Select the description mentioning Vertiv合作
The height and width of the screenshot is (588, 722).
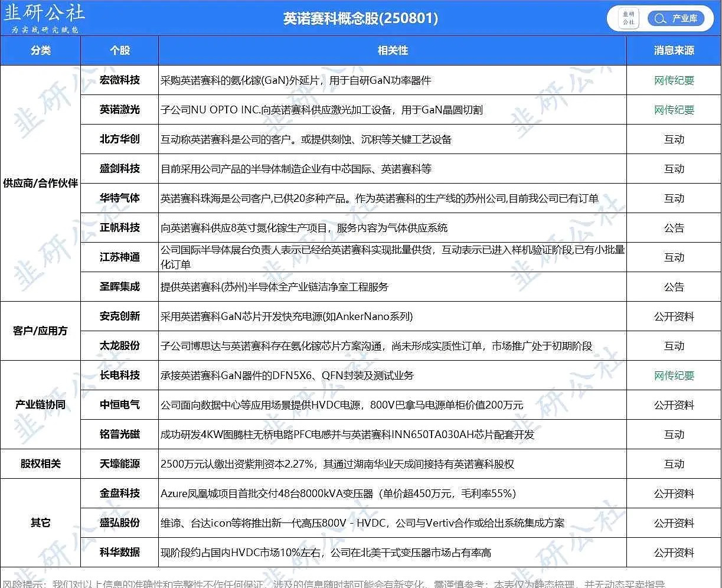pyautogui.click(x=362, y=523)
